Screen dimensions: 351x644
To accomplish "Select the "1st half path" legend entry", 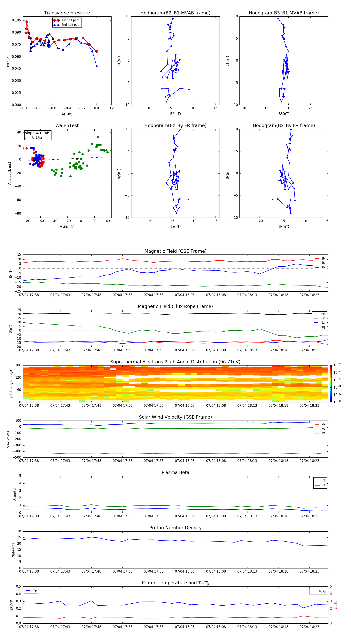I will (67, 20).
